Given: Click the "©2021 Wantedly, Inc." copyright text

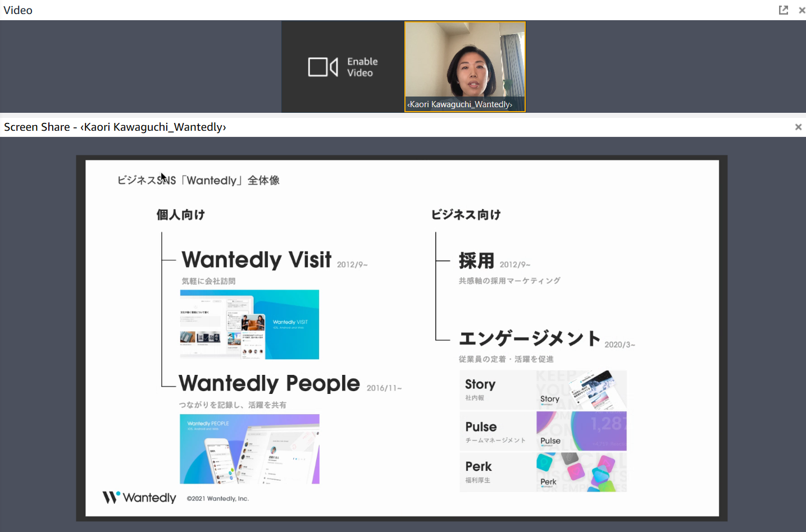Looking at the screenshot, I should (218, 498).
